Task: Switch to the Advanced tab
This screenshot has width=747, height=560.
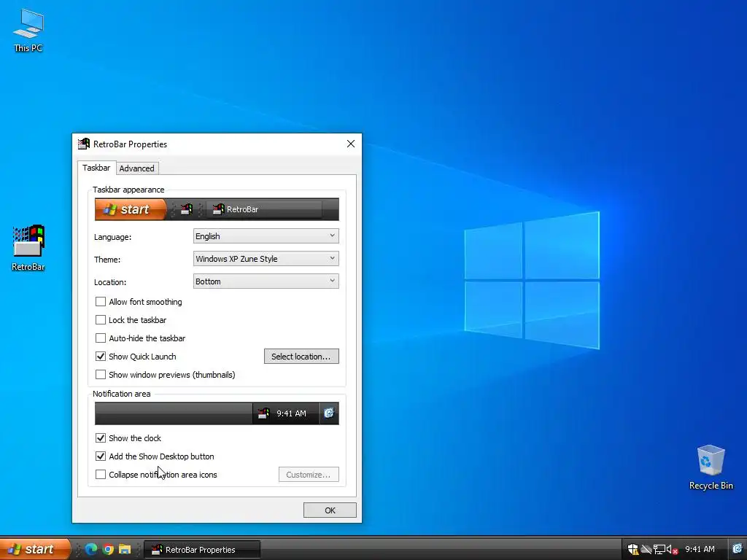Action: point(136,168)
